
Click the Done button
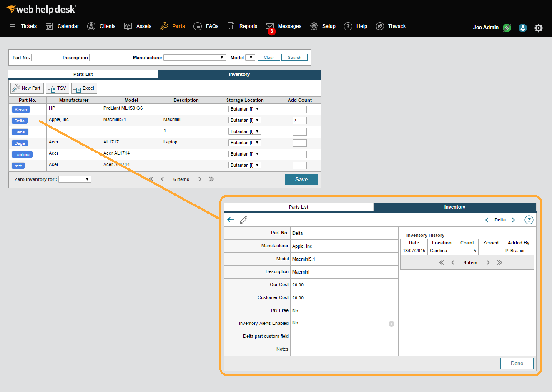click(x=517, y=363)
